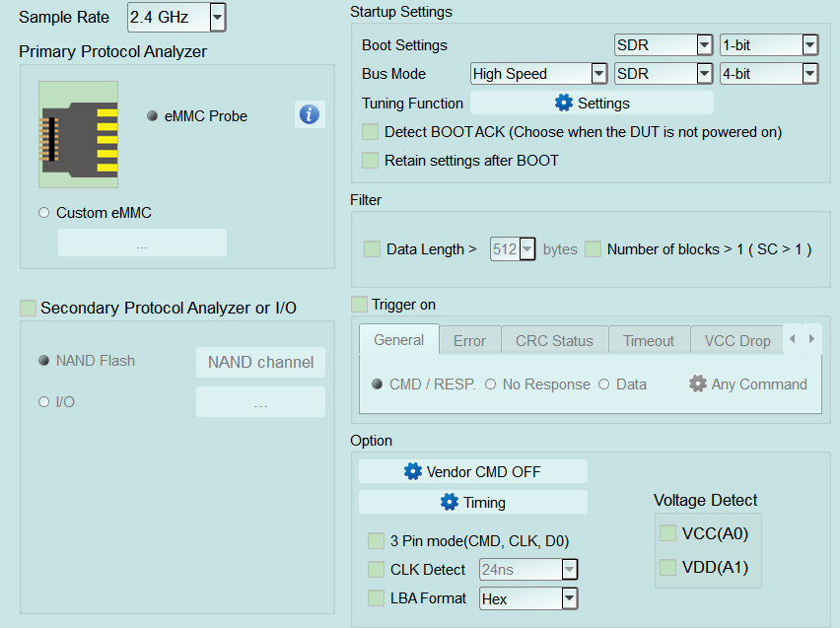Switch to the Error trigger tab
The width and height of the screenshot is (840, 628).
click(470, 340)
